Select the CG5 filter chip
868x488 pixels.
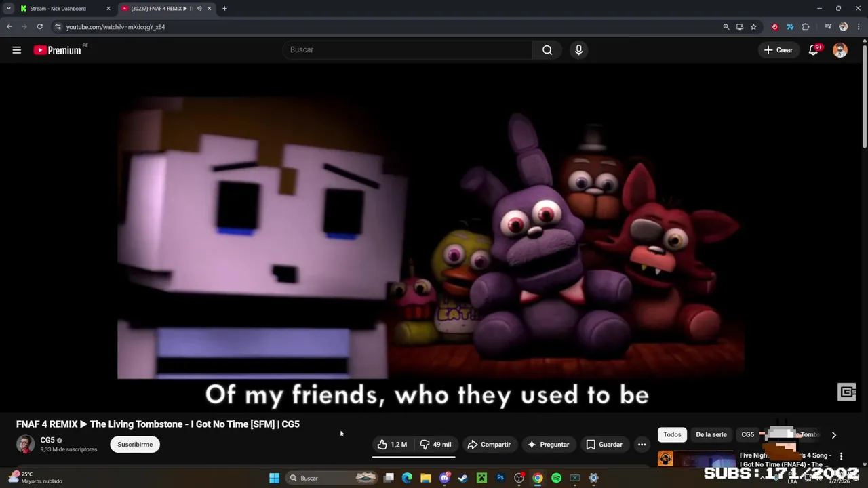[x=747, y=434]
